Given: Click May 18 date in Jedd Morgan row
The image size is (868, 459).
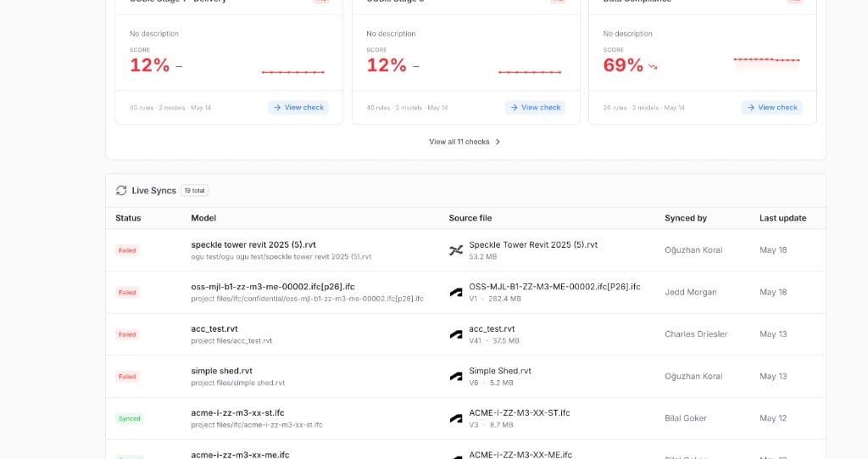Looking at the screenshot, I should pyautogui.click(x=773, y=292).
